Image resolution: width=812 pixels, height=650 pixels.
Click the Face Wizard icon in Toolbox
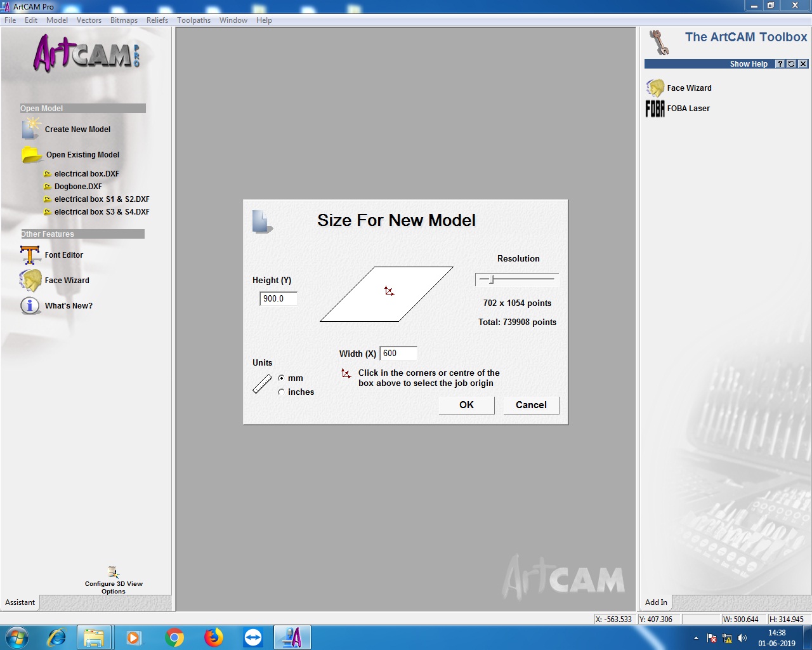pyautogui.click(x=655, y=88)
